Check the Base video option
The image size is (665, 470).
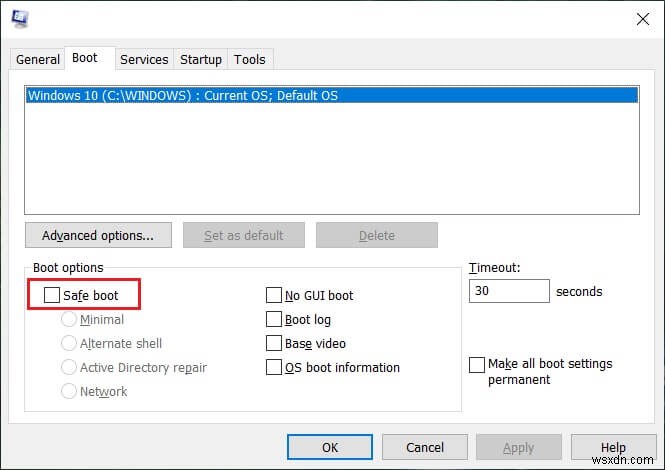tap(274, 344)
